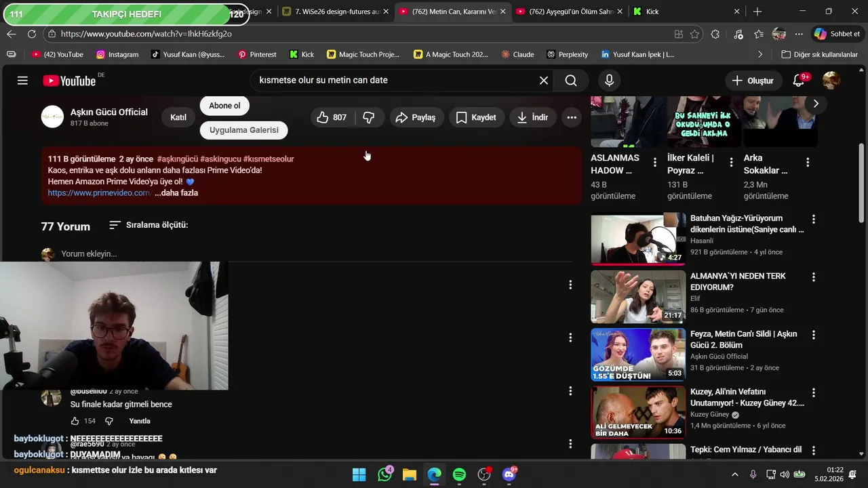This screenshot has height=488, width=868.
Task: Clear the YouTube search box text
Action: point(544,81)
